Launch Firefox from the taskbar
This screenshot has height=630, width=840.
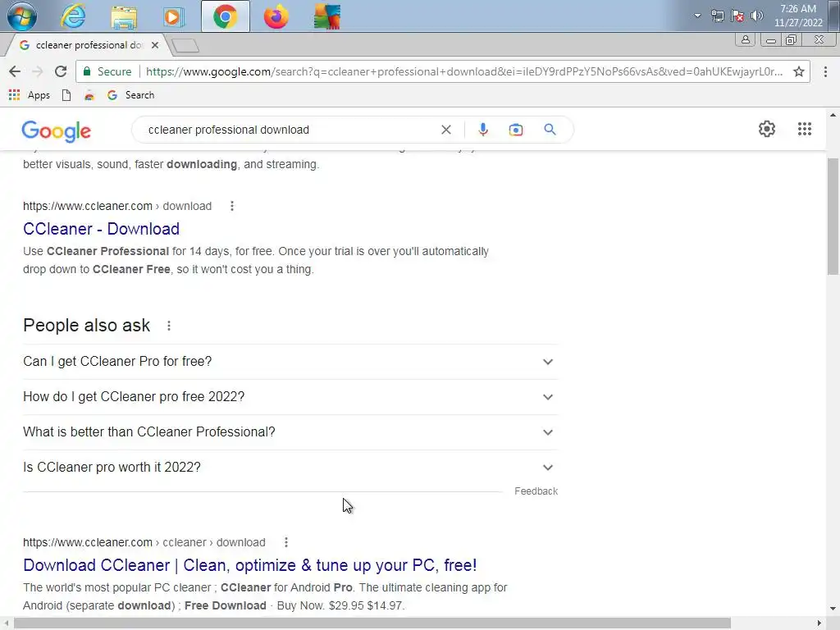(x=276, y=16)
